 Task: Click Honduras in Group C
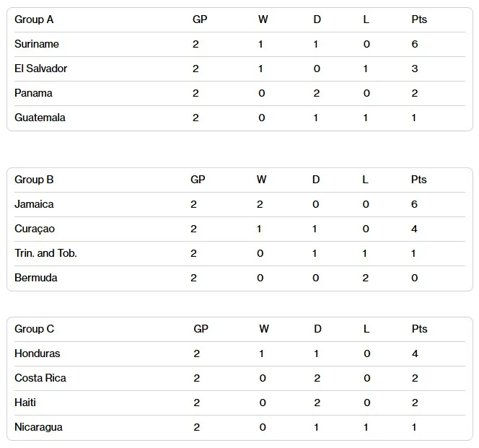click(38, 353)
